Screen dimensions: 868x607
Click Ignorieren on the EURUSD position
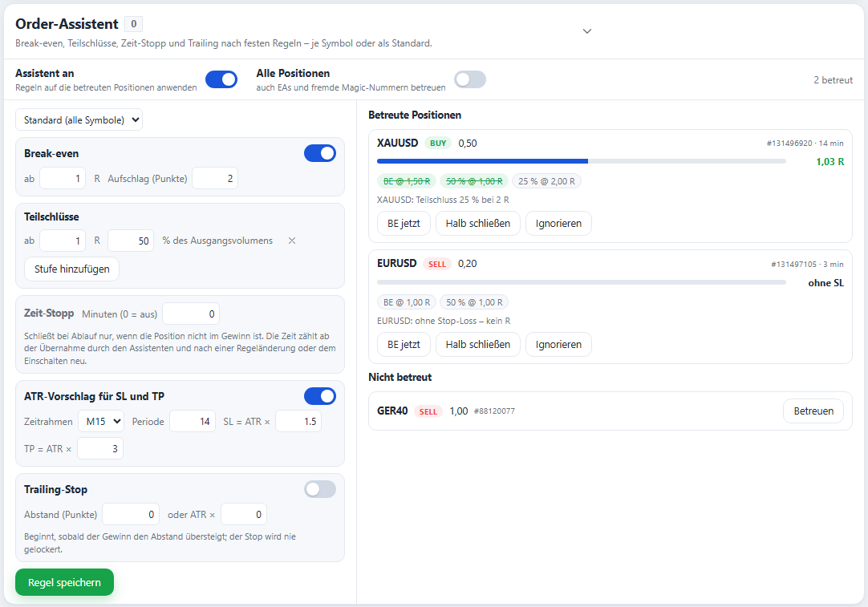tap(558, 344)
